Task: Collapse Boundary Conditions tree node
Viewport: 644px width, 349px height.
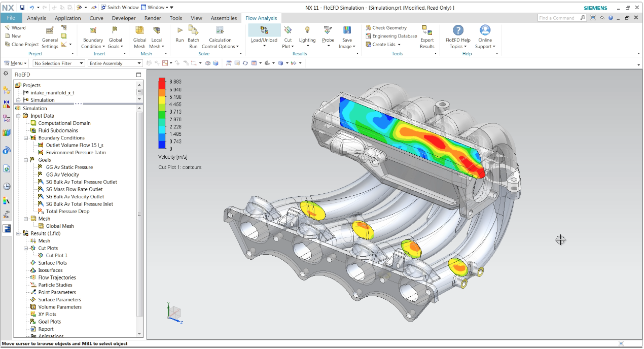Action: tap(26, 138)
